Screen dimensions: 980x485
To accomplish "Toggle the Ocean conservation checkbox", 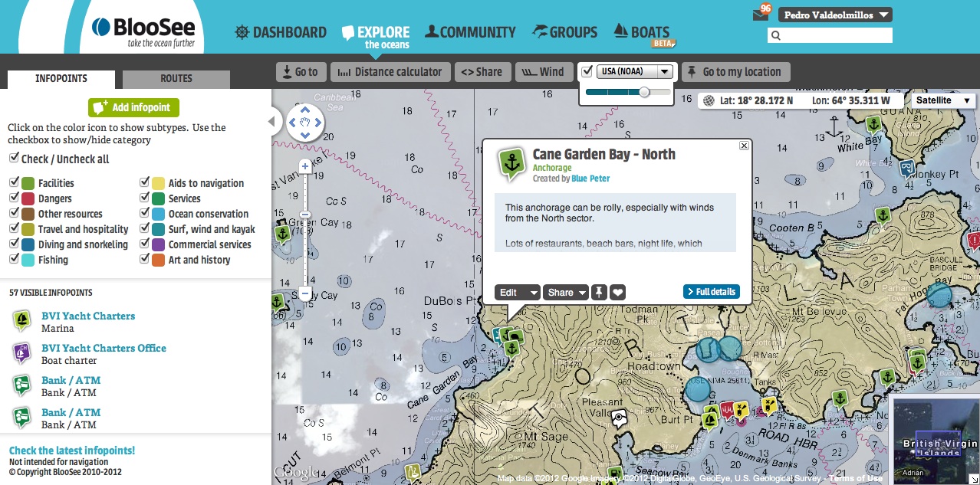I will pyautogui.click(x=144, y=213).
